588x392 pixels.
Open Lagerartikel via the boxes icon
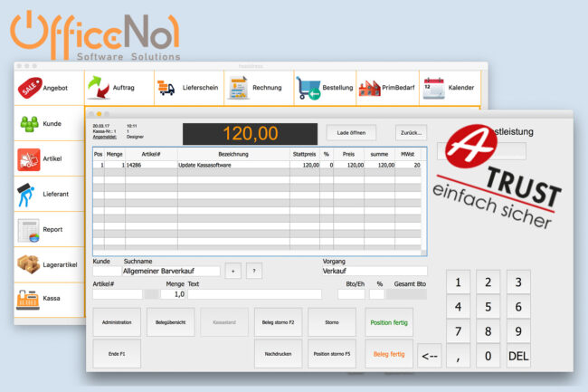coord(29,263)
